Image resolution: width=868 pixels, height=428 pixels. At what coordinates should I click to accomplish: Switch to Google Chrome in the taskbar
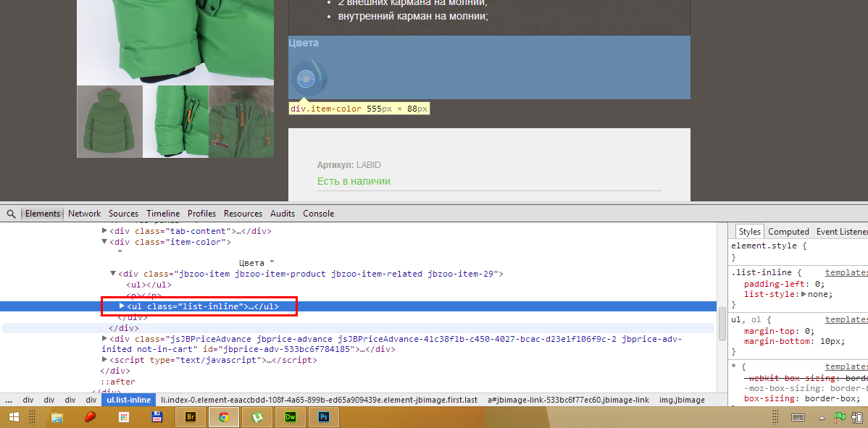click(224, 417)
